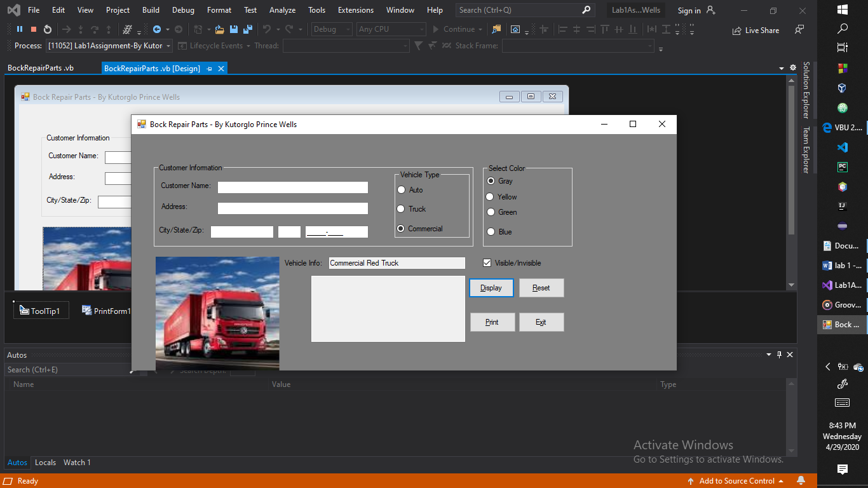Select the Gray color radio
Viewport: 868px width, 488px height.
[490, 180]
